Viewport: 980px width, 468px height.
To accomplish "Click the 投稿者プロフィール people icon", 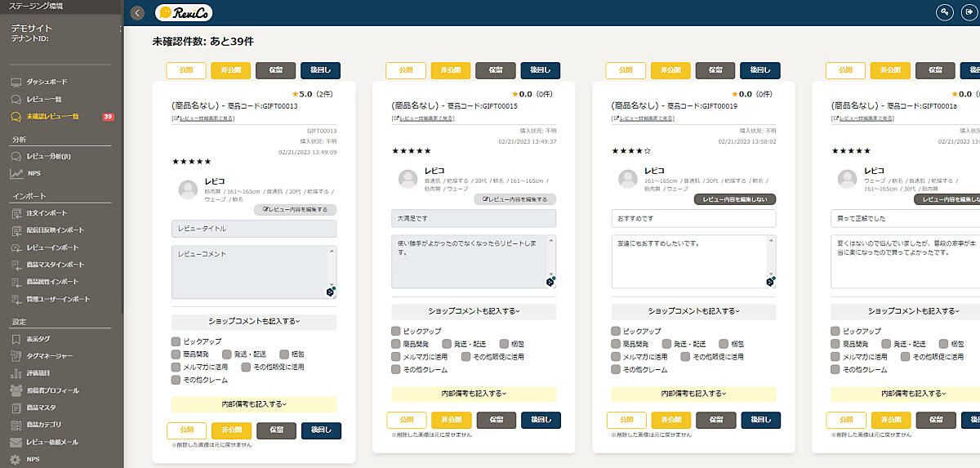I will (16, 390).
